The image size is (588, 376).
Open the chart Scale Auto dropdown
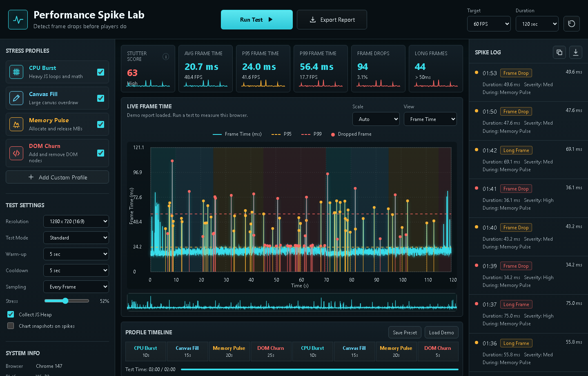376,119
